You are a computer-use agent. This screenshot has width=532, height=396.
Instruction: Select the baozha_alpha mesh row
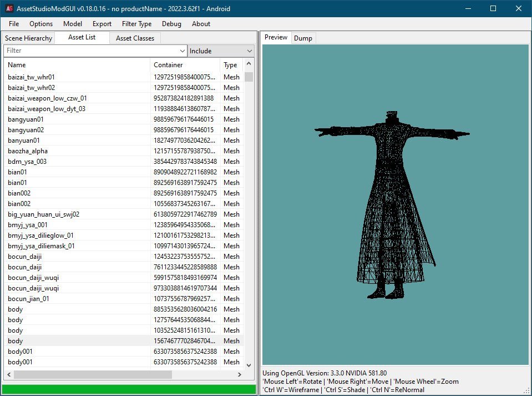click(78, 151)
